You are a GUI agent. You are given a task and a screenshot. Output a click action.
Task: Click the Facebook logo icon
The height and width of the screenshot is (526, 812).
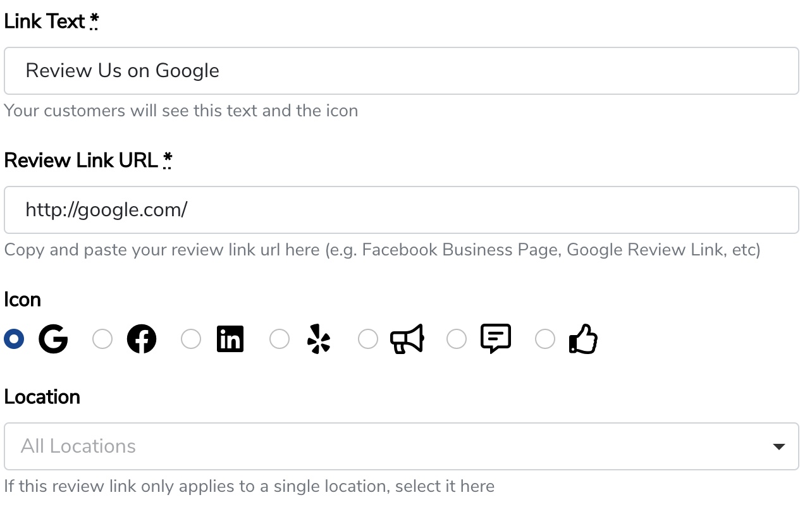[x=142, y=339]
